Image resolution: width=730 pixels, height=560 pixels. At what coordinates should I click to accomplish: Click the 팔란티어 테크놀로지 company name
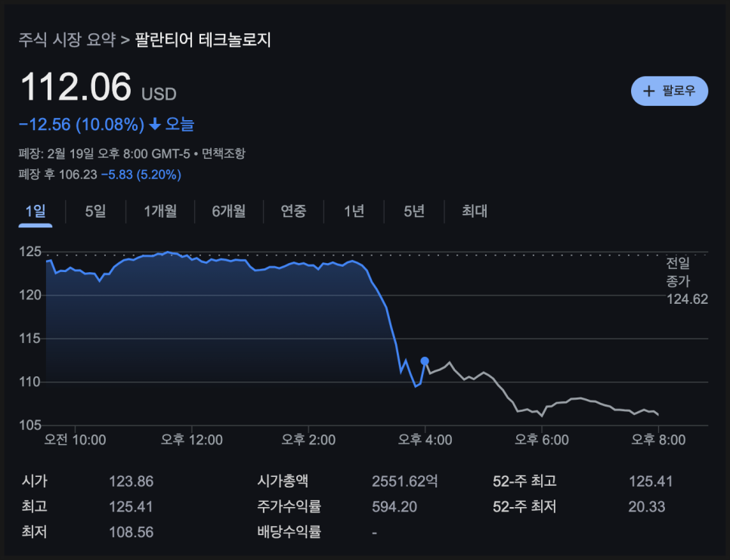203,39
